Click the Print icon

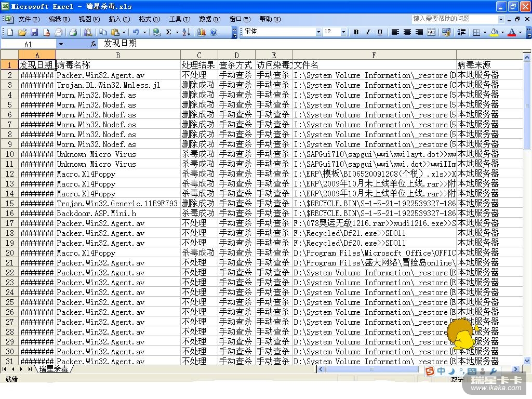(73, 32)
